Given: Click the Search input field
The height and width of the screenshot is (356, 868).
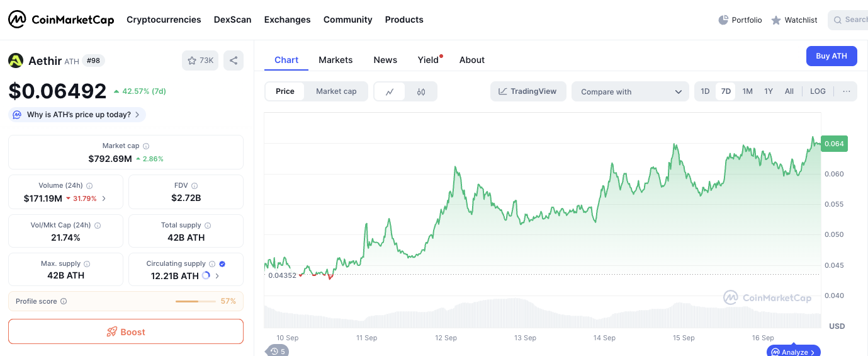Looking at the screenshot, I should click(x=848, y=20).
